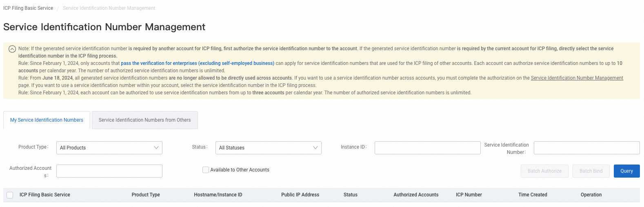This screenshot has width=644, height=207.
Task: Click the Authorized Accounts input field
Action: (109, 171)
